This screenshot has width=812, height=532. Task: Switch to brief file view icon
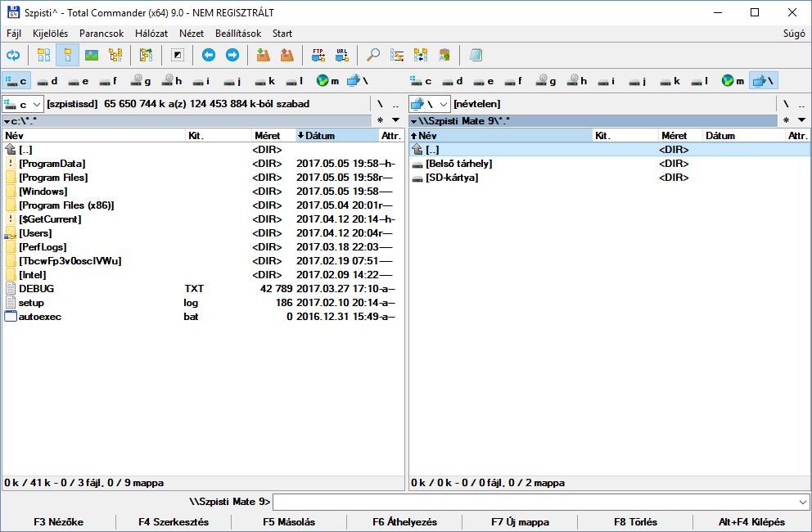click(44, 55)
